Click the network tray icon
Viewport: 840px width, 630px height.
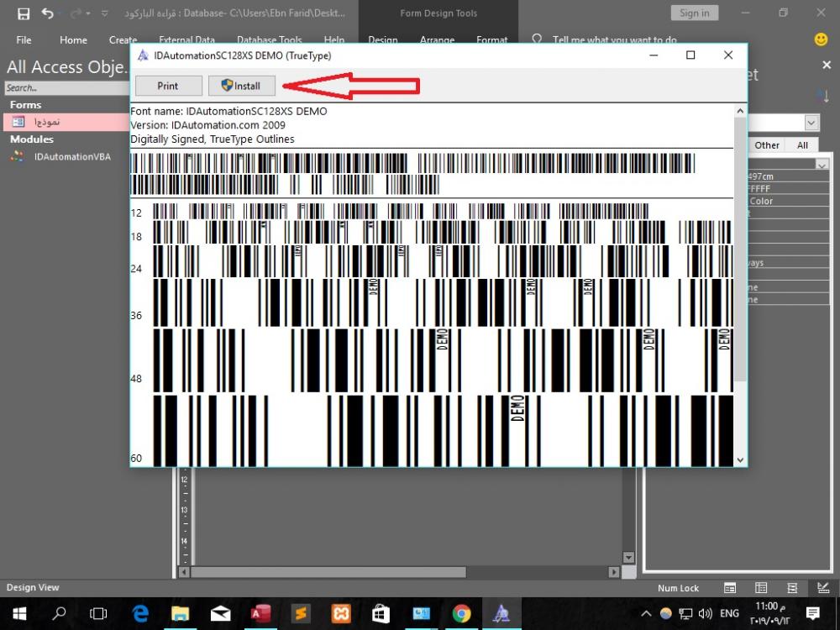coord(685,613)
